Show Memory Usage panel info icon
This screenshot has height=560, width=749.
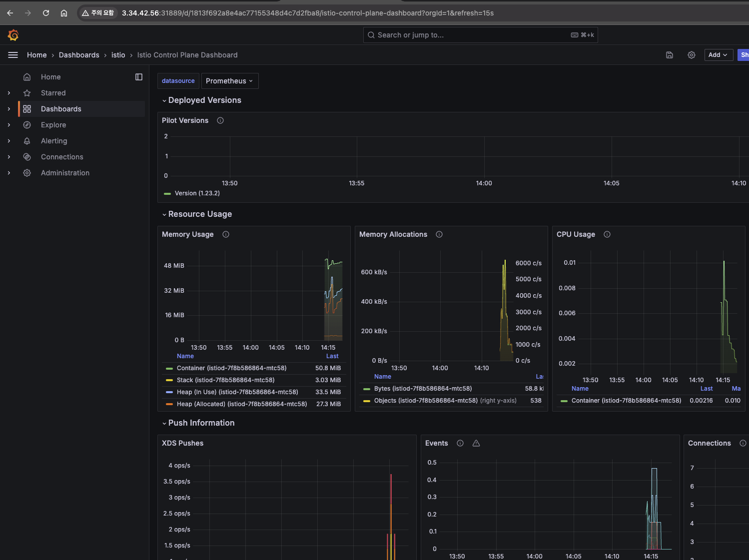pos(226,234)
